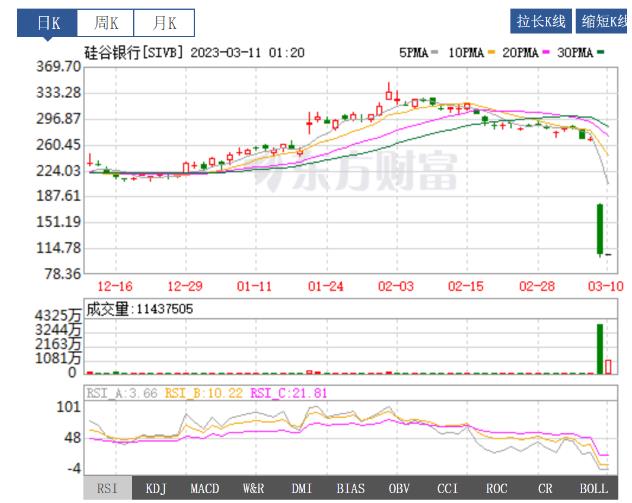632x503 pixels.
Task: Click the 03-10 date axis label
Action: point(606,286)
